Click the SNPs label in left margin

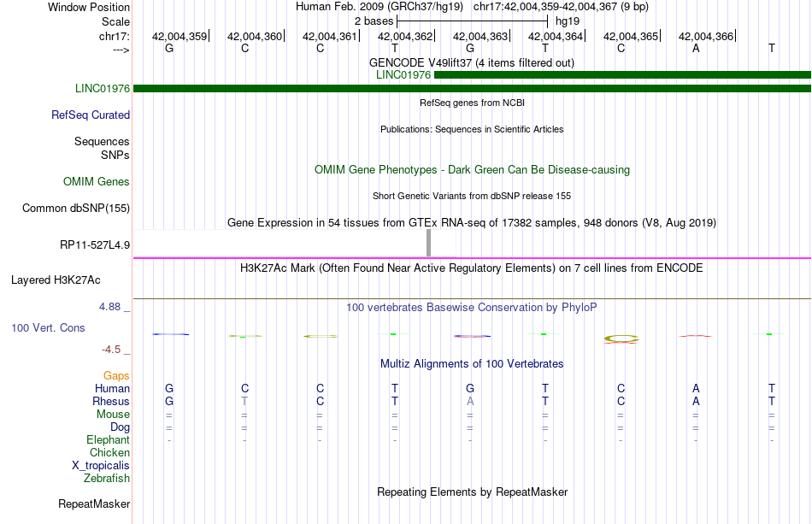coord(115,156)
